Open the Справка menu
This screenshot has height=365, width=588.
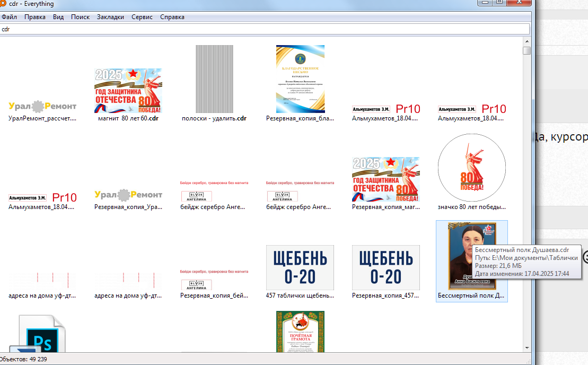(x=172, y=17)
